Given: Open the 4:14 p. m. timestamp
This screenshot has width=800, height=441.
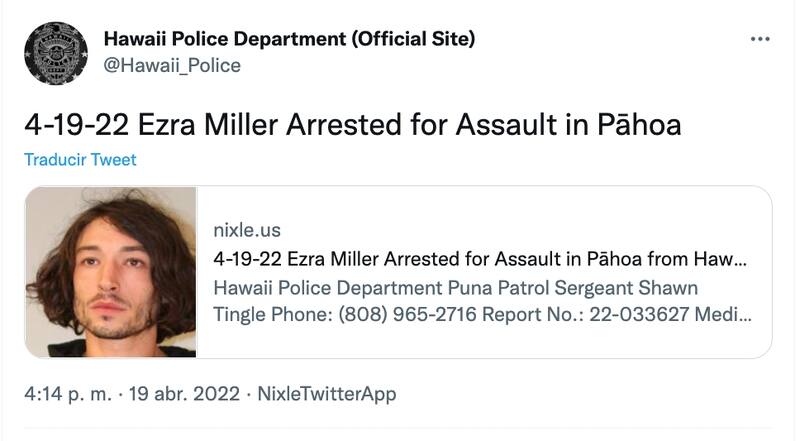Looking at the screenshot, I should [67, 394].
